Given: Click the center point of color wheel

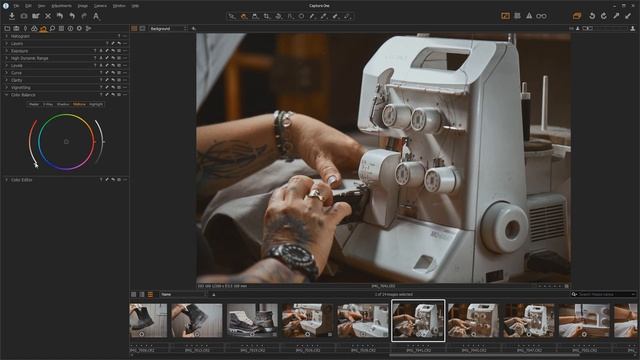Looking at the screenshot, I should [x=66, y=142].
